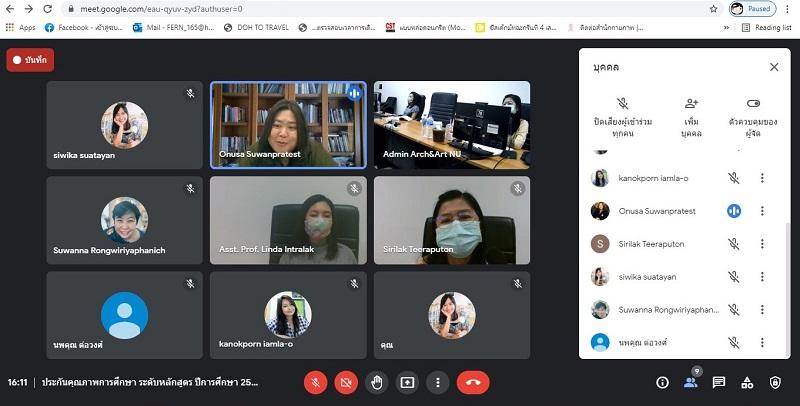Mute นพคุณ ต่อวงศ์ in people list

click(x=734, y=343)
